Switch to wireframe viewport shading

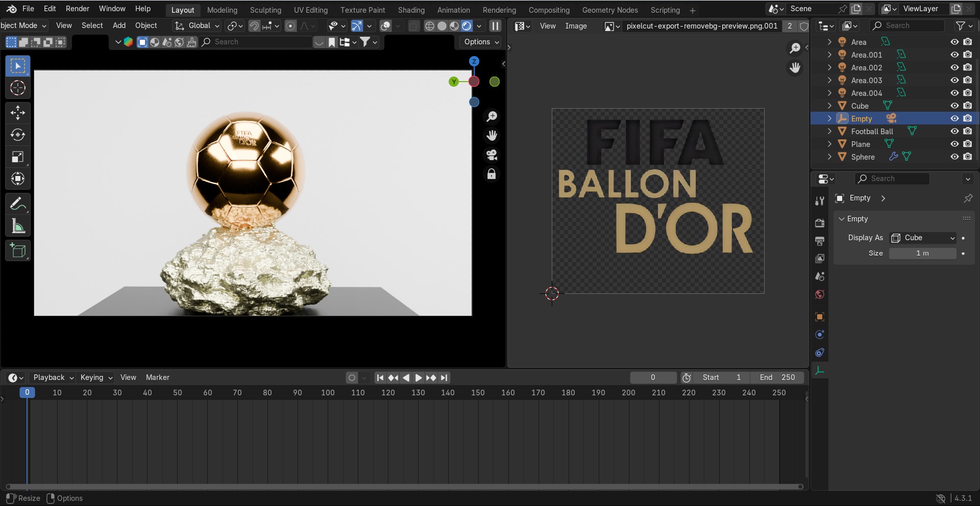(x=430, y=26)
